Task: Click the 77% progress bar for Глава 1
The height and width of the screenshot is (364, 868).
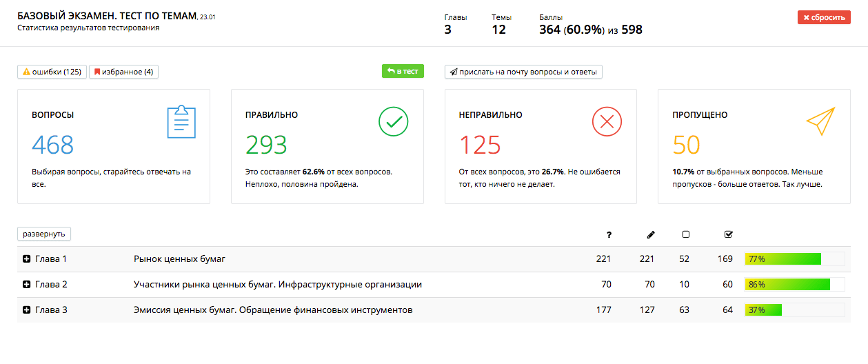Action: tap(794, 259)
